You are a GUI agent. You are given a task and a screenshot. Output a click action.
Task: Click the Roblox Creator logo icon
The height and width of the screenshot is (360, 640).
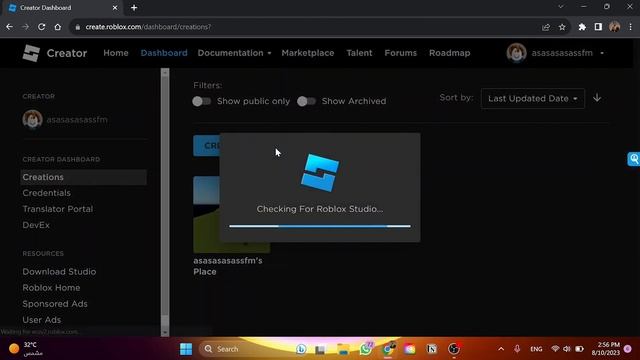(31, 53)
